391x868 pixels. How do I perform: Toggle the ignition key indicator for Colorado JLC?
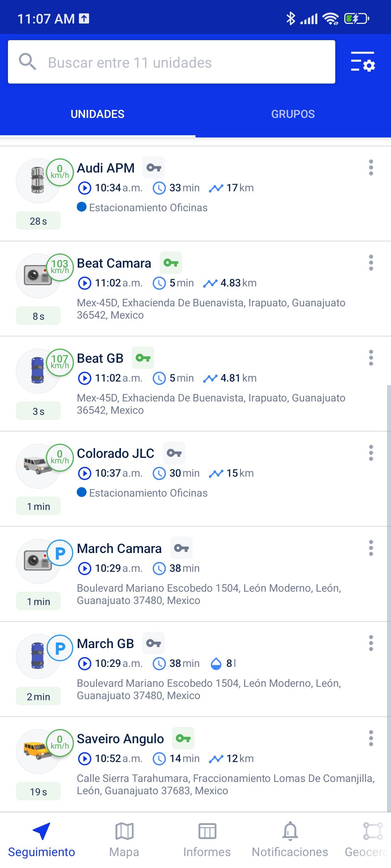pos(174,453)
